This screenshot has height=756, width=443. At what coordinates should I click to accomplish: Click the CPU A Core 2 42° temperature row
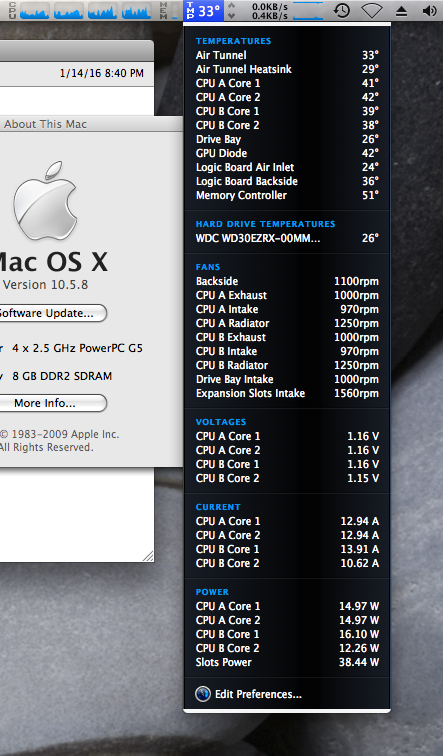(287, 97)
